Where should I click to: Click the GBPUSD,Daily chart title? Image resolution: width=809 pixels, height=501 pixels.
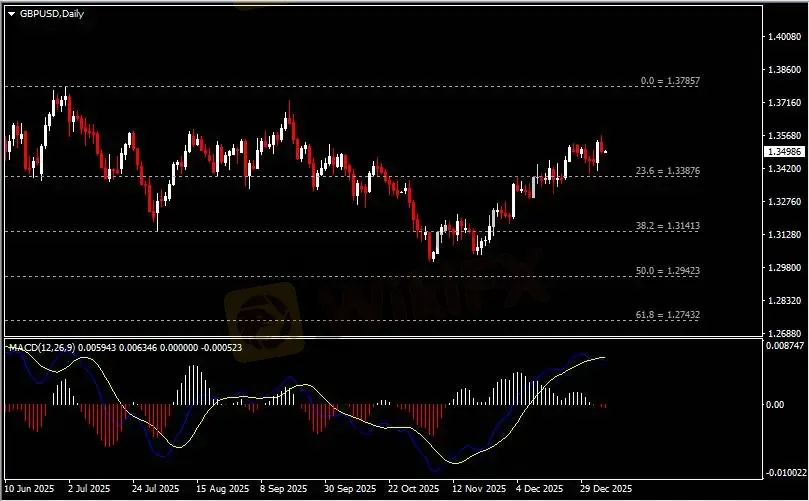coord(51,14)
